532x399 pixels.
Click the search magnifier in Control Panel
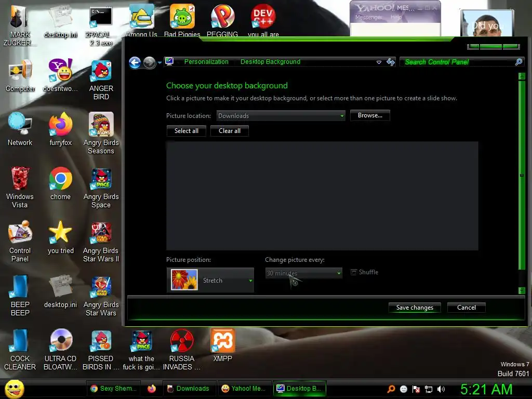pos(518,62)
